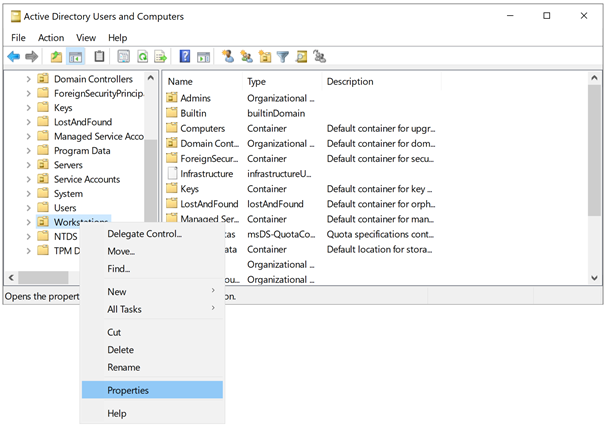Screen dimensions: 605x428
Task: Click the Admins OU folder icon in list
Action: (x=172, y=98)
